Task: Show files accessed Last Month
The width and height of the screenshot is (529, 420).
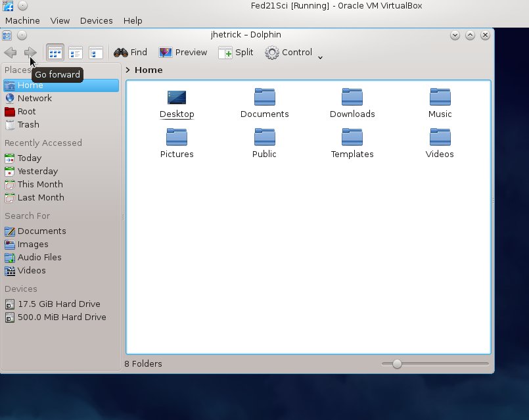Action: click(40, 197)
